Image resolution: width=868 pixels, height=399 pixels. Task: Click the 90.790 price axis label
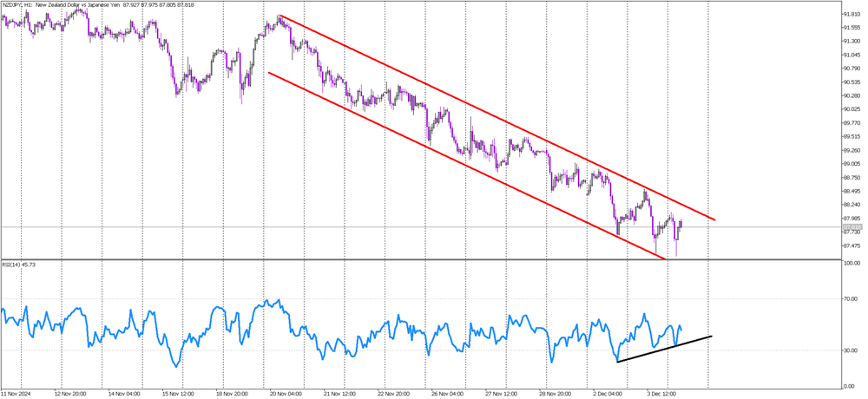851,69
